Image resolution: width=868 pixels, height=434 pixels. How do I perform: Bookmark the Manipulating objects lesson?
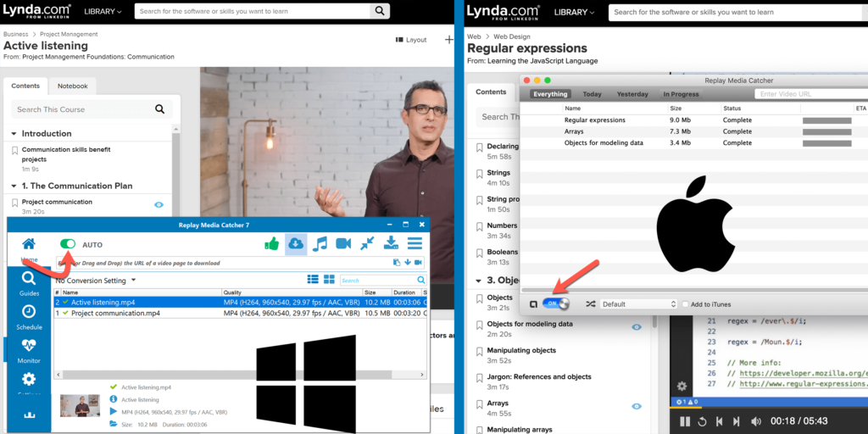480,352
